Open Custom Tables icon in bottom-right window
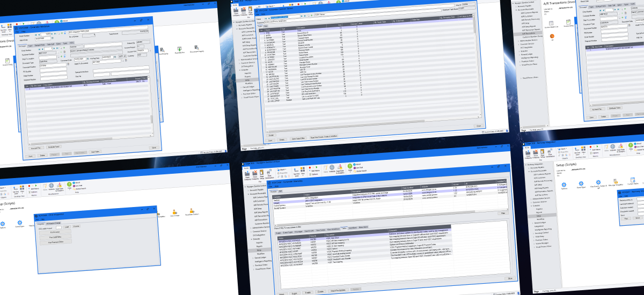The height and width of the screenshot is (295, 644). coord(633,180)
